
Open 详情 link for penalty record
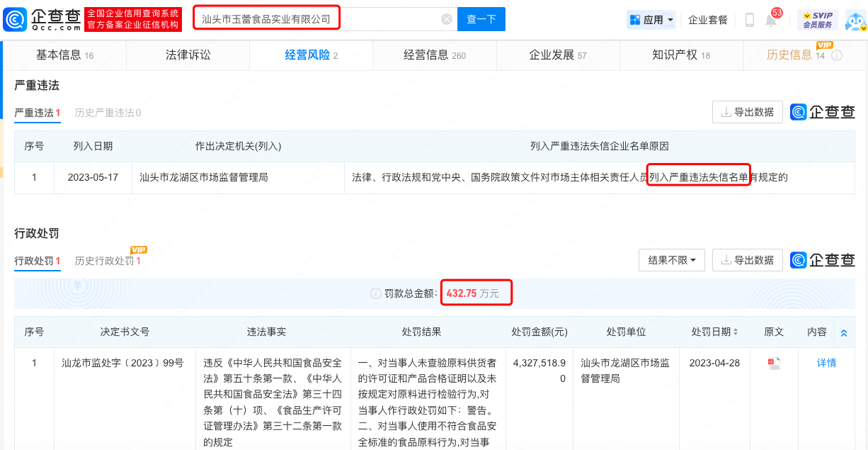pyautogui.click(x=826, y=363)
